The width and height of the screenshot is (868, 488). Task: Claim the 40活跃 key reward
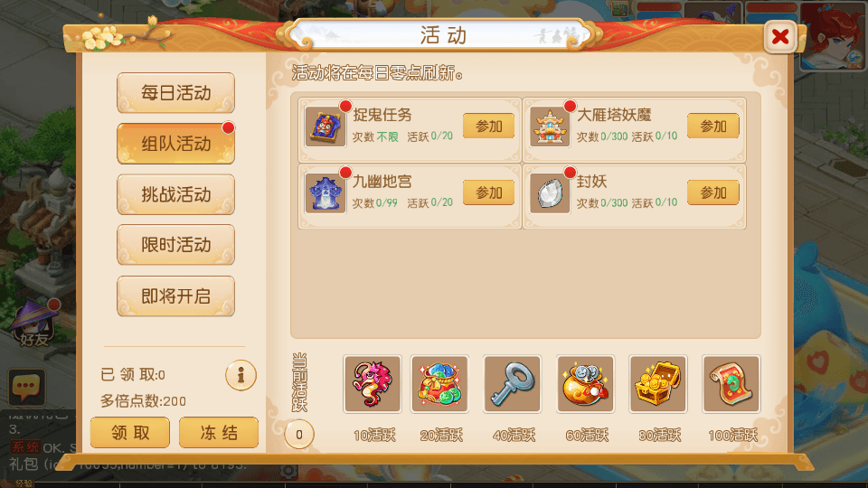point(512,384)
